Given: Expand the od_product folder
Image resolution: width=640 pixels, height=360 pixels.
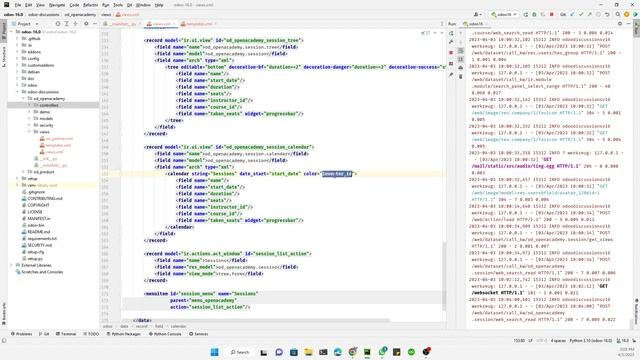Looking at the screenshot, I should click(x=23, y=172).
